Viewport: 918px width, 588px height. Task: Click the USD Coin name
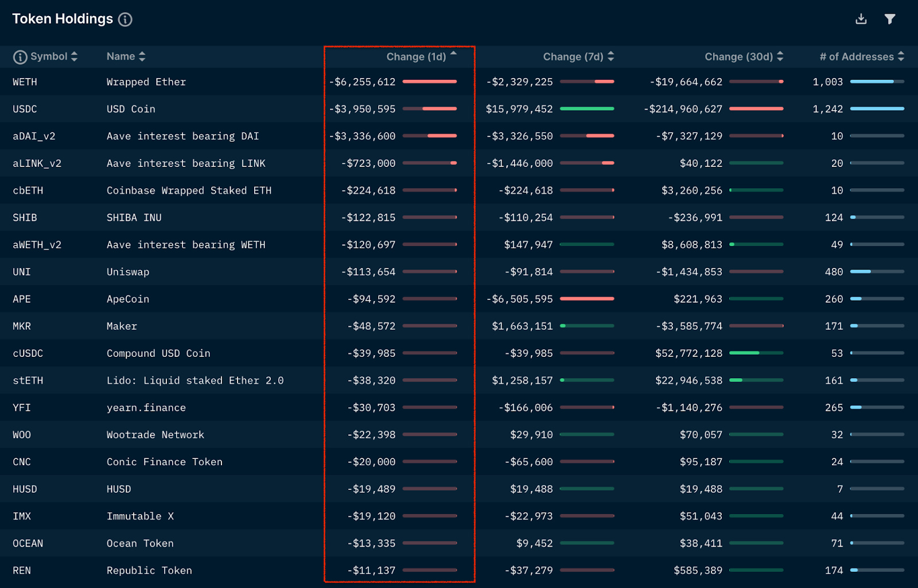pyautogui.click(x=131, y=109)
